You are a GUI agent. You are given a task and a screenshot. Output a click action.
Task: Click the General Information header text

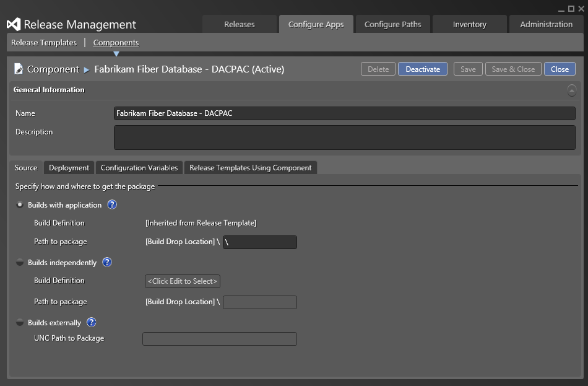(x=49, y=90)
